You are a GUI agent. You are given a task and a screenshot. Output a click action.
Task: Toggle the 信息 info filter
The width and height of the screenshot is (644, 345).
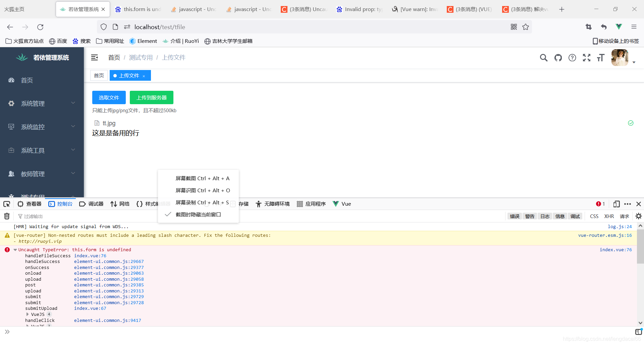pos(560,216)
